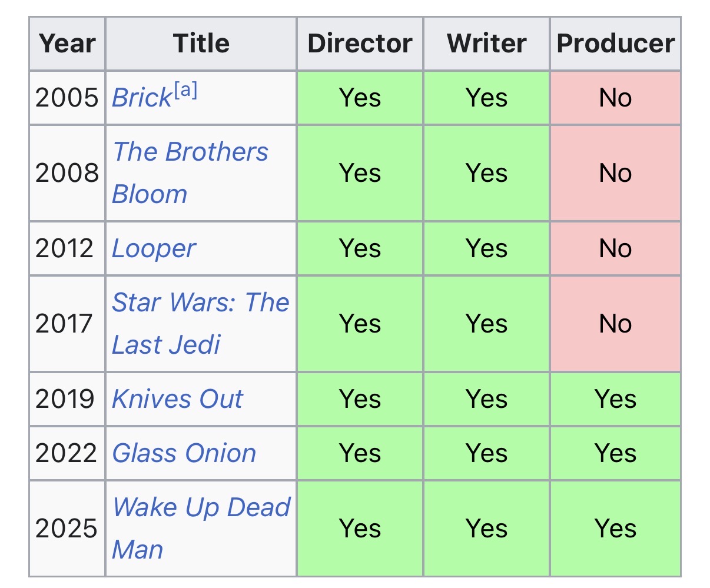The height and width of the screenshot is (588, 710).
Task: Open The Brothers Bloom link
Action: (x=190, y=152)
